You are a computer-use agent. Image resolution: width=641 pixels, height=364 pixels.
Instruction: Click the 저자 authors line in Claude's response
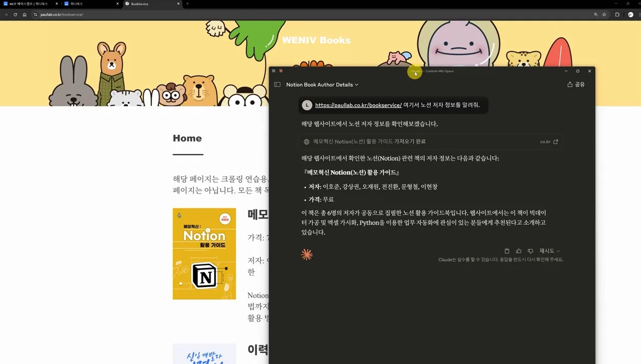pos(373,187)
